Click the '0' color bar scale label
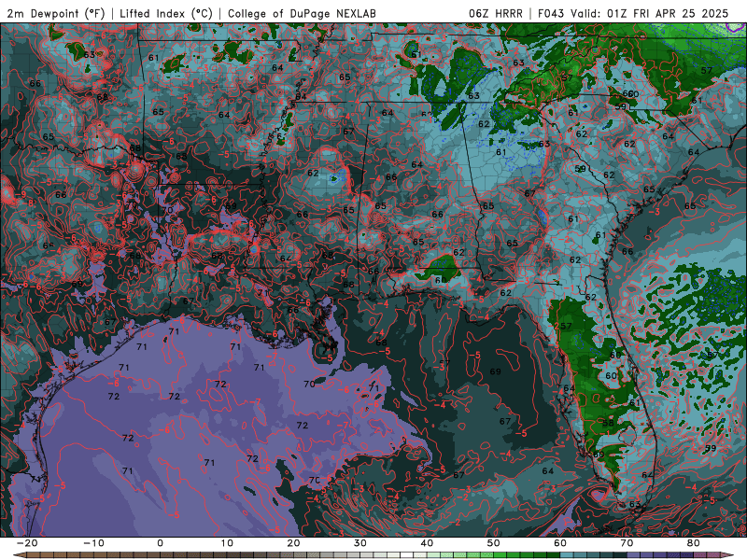This screenshot has width=747, height=560. (x=160, y=543)
